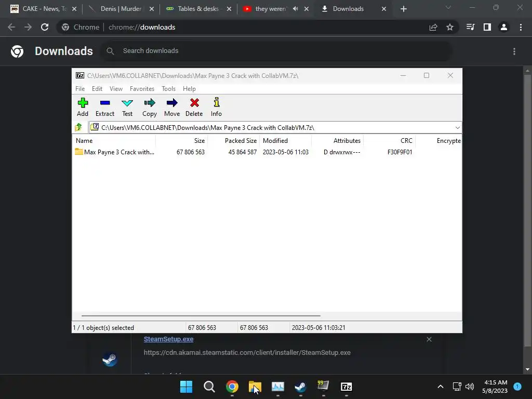Open the volume control in system tray
Image resolution: width=532 pixels, height=399 pixels.
pyautogui.click(x=470, y=387)
